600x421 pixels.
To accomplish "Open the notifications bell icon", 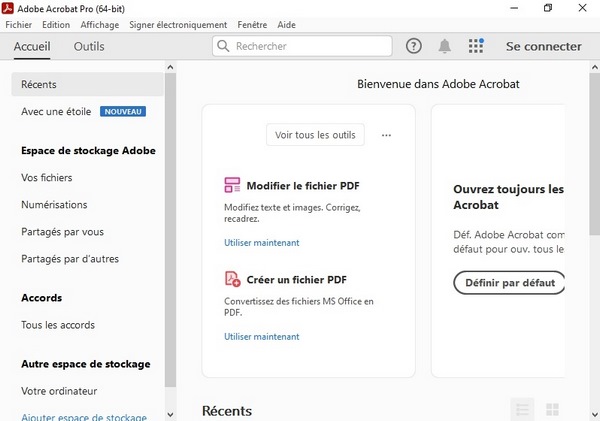I will point(444,46).
